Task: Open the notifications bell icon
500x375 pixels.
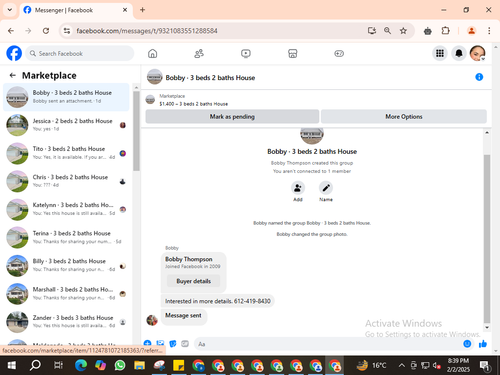Action: (459, 53)
